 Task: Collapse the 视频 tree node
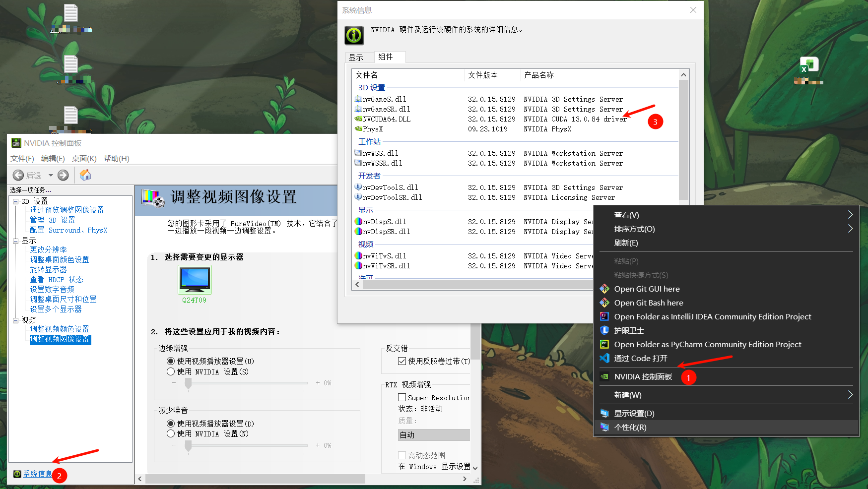pyautogui.click(x=16, y=320)
